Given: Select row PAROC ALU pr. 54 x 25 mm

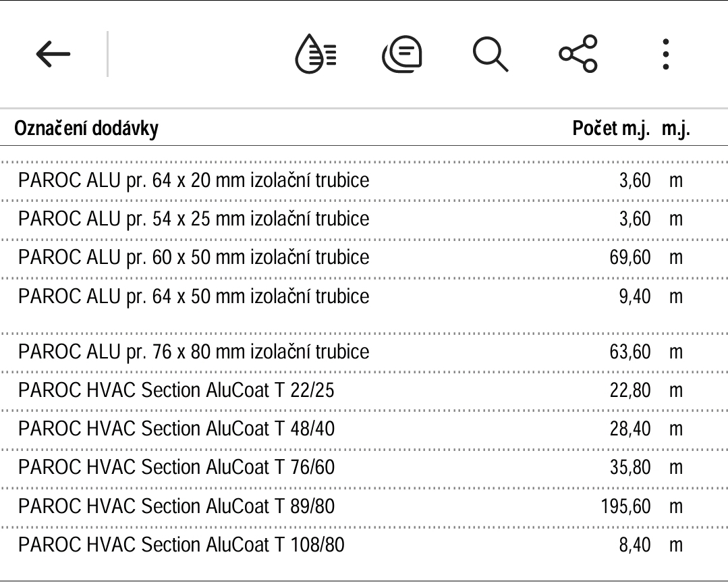Looking at the screenshot, I should 364,219.
